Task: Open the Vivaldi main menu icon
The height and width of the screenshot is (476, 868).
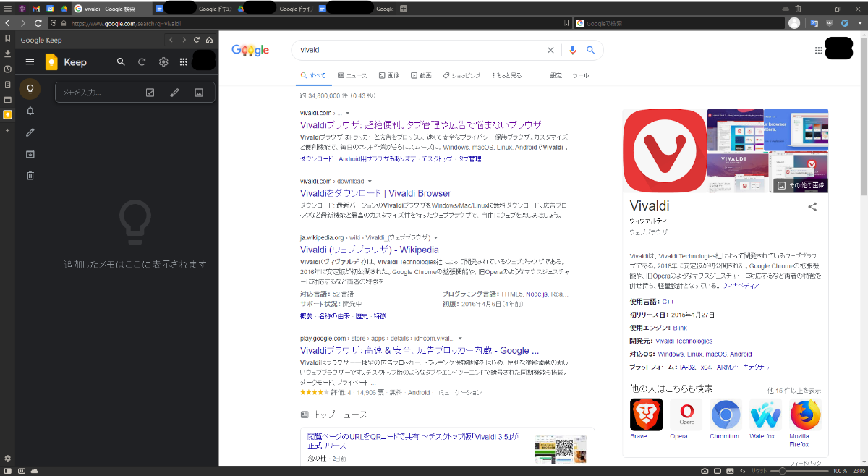Action: coord(7,9)
